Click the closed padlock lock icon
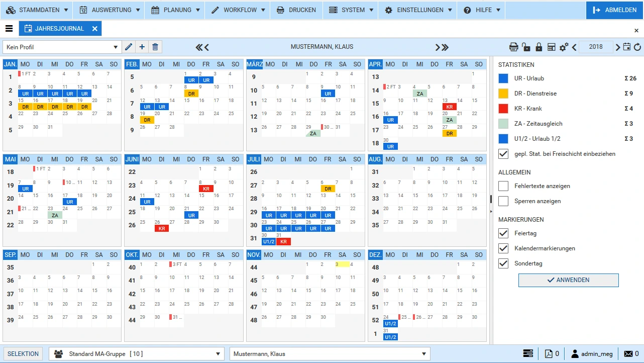This screenshot has height=363, width=644. coord(539,47)
